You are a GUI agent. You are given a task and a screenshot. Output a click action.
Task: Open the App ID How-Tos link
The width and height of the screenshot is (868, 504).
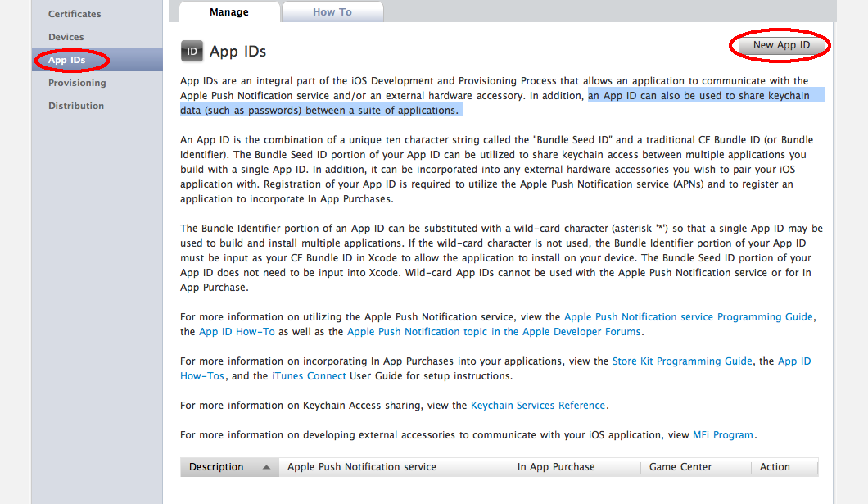click(x=794, y=361)
